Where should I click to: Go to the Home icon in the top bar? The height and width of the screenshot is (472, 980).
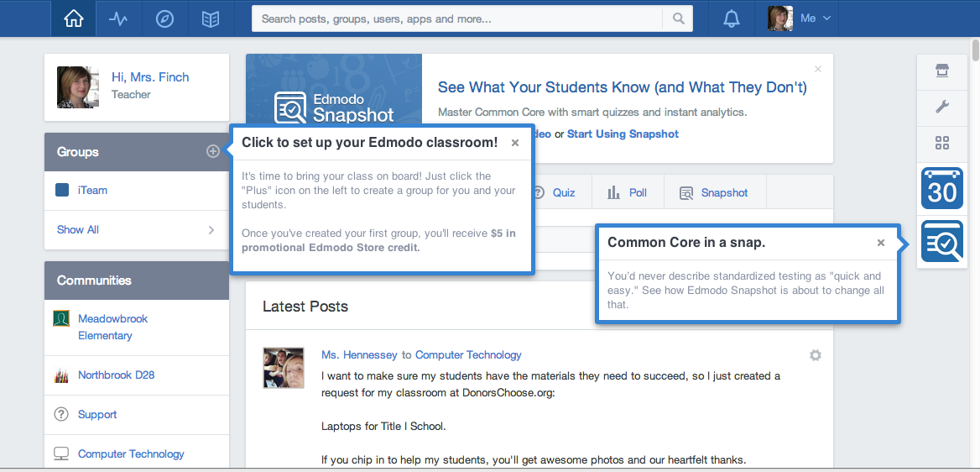(74, 18)
